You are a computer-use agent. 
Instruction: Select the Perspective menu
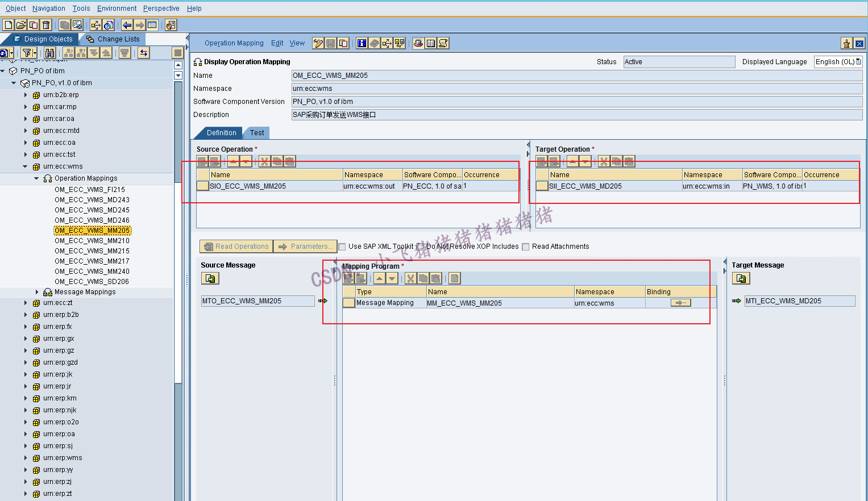161,9
